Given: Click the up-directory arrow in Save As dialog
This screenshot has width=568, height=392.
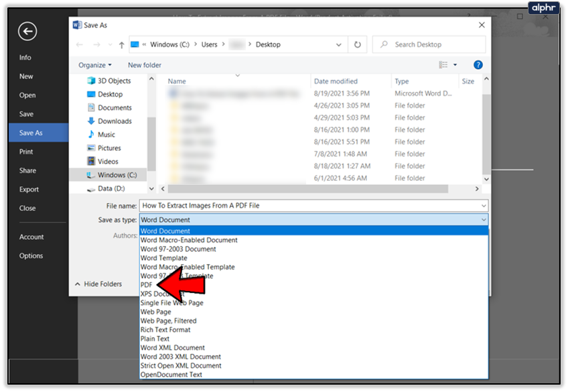Looking at the screenshot, I should click(x=122, y=45).
